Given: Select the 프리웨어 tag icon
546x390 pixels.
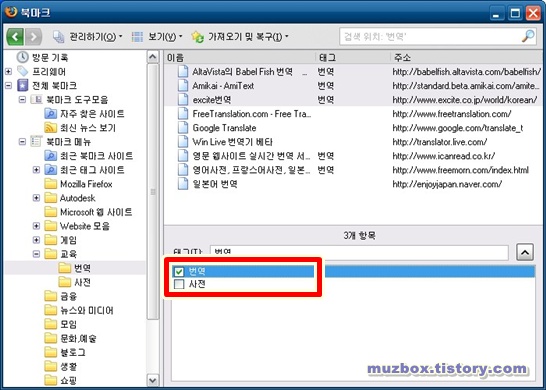Looking at the screenshot, I should pos(23,71).
